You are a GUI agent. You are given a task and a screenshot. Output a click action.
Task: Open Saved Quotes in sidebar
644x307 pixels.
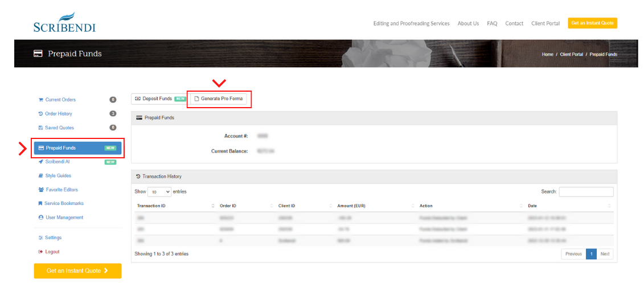pyautogui.click(x=60, y=128)
